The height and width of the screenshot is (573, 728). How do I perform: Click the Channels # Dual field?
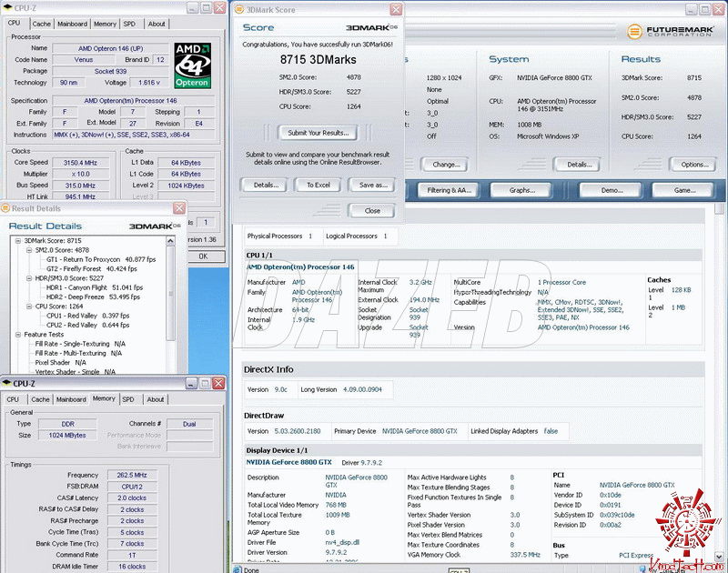coord(189,424)
